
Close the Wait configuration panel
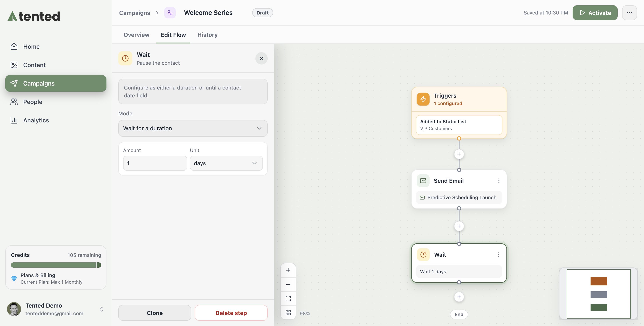tap(261, 58)
